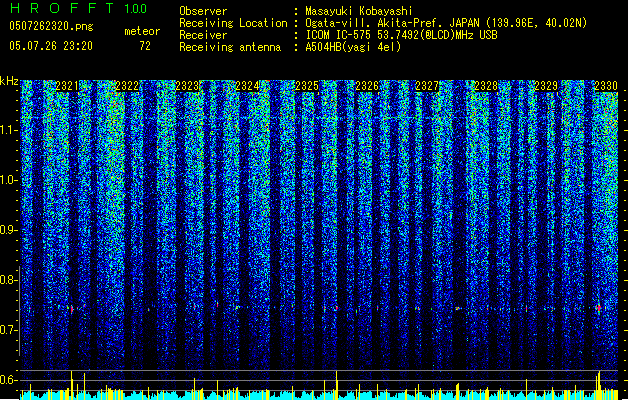Click observer name Masayuki Kobayashi
This screenshot has width=629, height=400.
(359, 11)
